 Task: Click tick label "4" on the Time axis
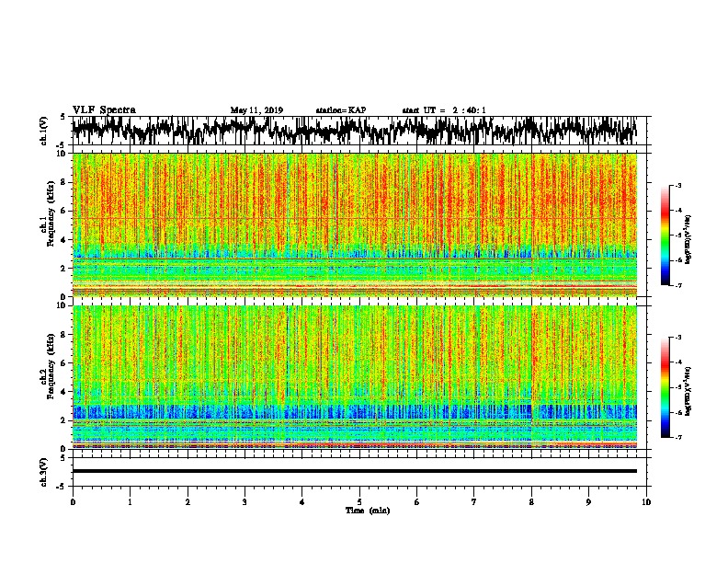point(302,502)
